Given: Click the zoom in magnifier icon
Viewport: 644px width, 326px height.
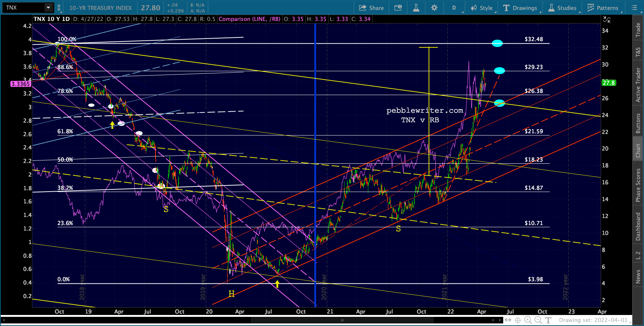Looking at the screenshot, I should [528, 320].
